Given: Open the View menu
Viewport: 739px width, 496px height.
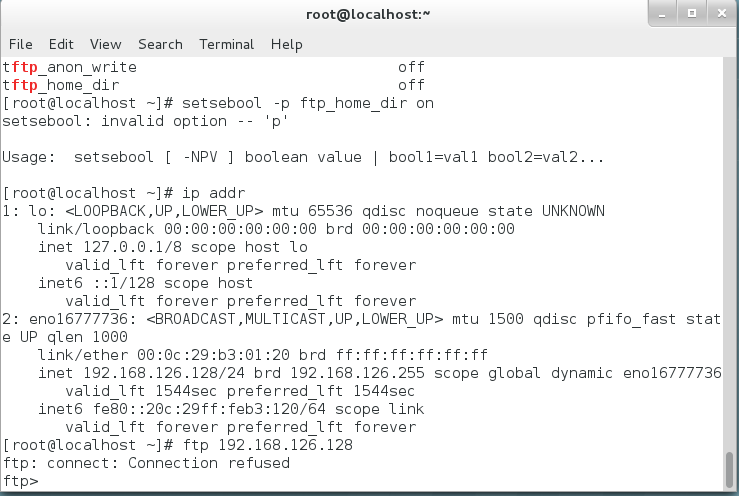Looking at the screenshot, I should 105,44.
